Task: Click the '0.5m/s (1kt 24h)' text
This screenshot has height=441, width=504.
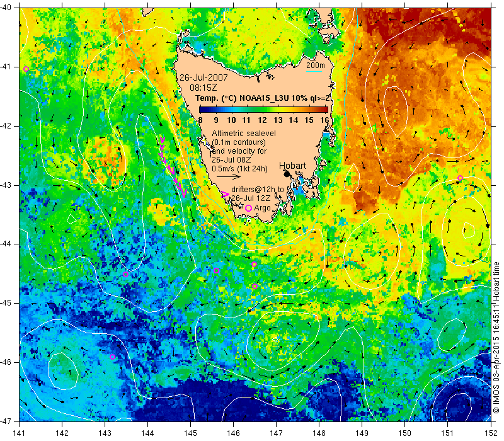Action: tap(239, 168)
